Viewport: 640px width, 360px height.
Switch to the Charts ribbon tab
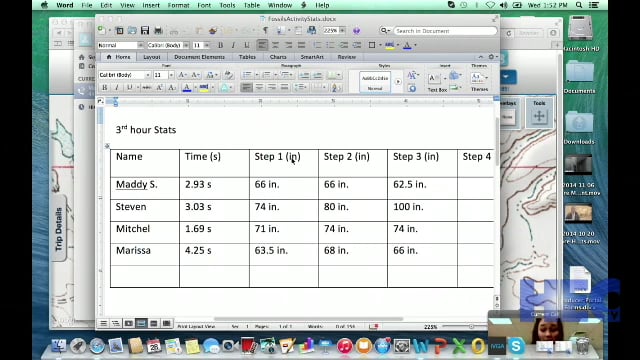[278, 57]
